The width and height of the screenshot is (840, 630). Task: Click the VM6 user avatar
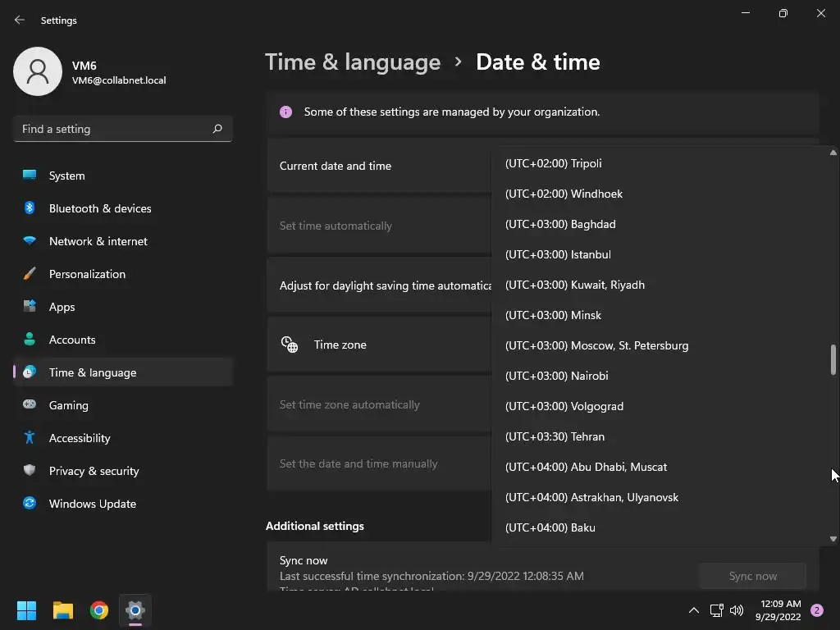pyautogui.click(x=38, y=71)
